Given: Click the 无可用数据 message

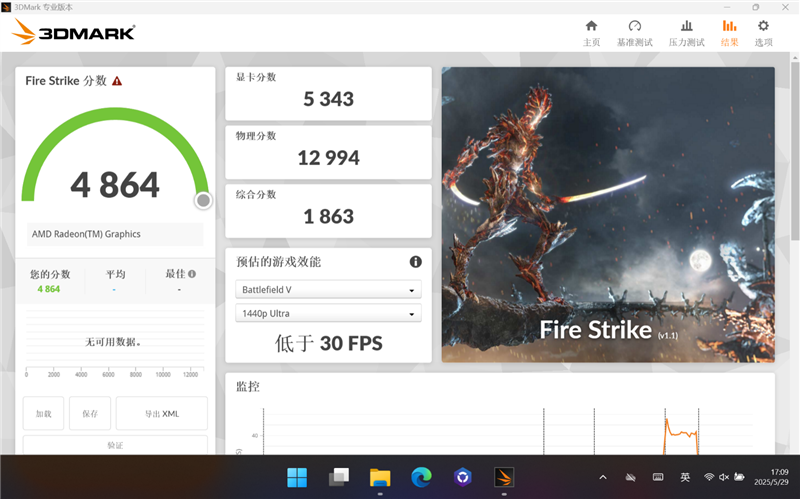Looking at the screenshot, I should [x=113, y=342].
